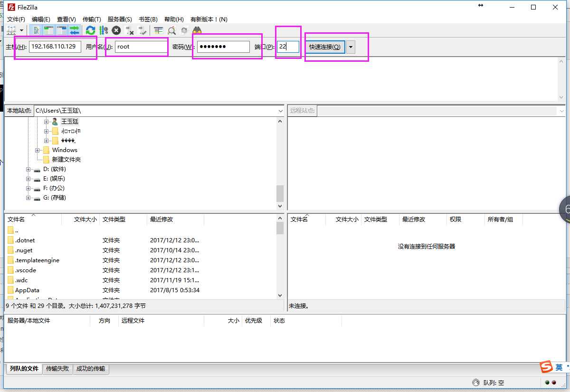Click the binoculars search files icon

click(197, 30)
